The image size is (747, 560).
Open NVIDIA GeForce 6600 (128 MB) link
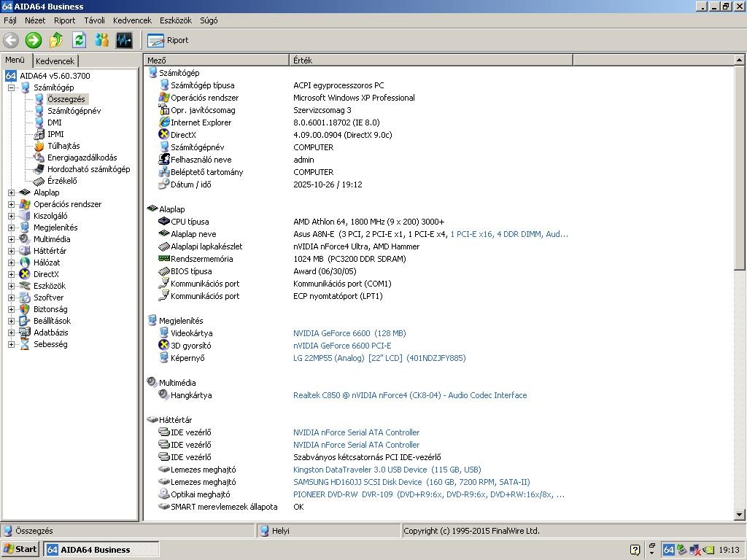(349, 333)
